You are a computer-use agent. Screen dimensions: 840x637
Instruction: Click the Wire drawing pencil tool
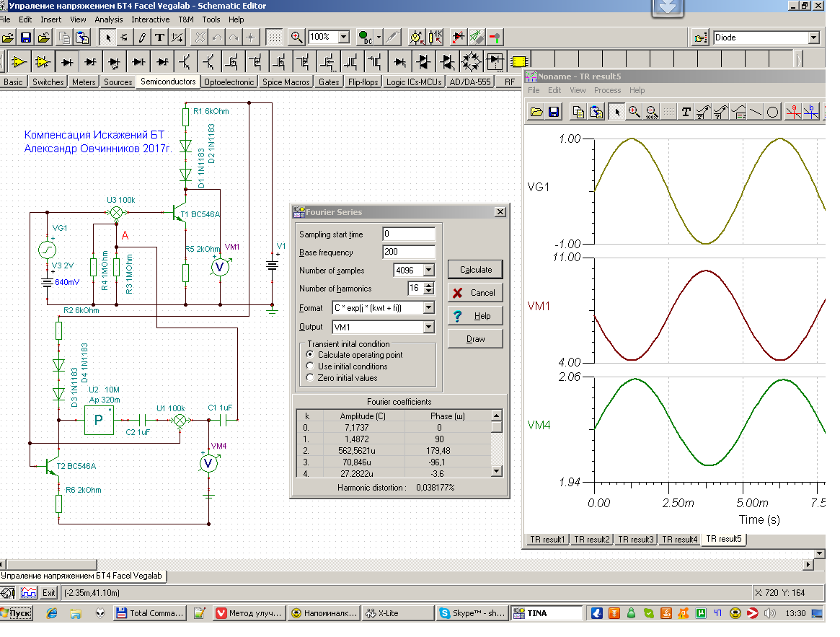[x=142, y=38]
